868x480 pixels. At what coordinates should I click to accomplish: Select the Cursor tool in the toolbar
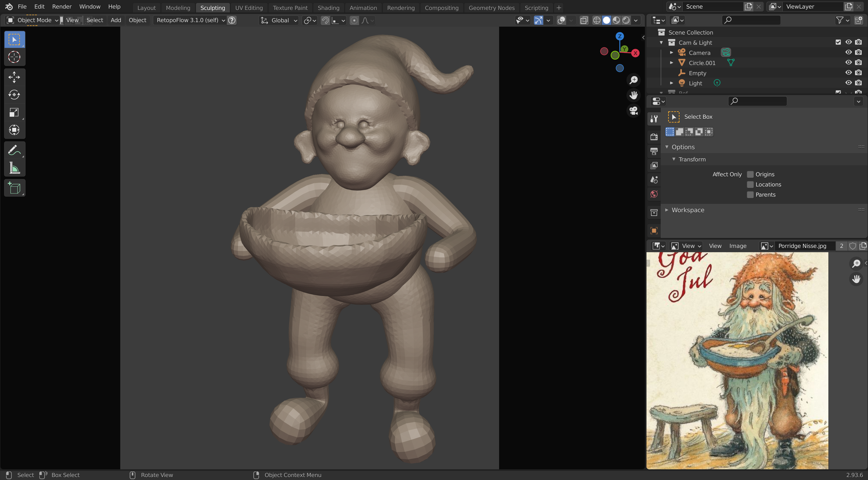click(14, 57)
